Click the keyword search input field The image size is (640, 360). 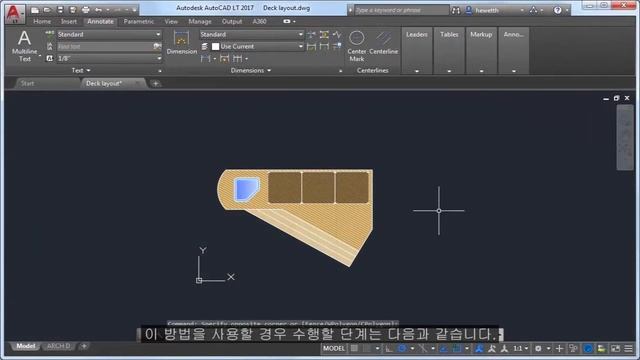coord(402,10)
